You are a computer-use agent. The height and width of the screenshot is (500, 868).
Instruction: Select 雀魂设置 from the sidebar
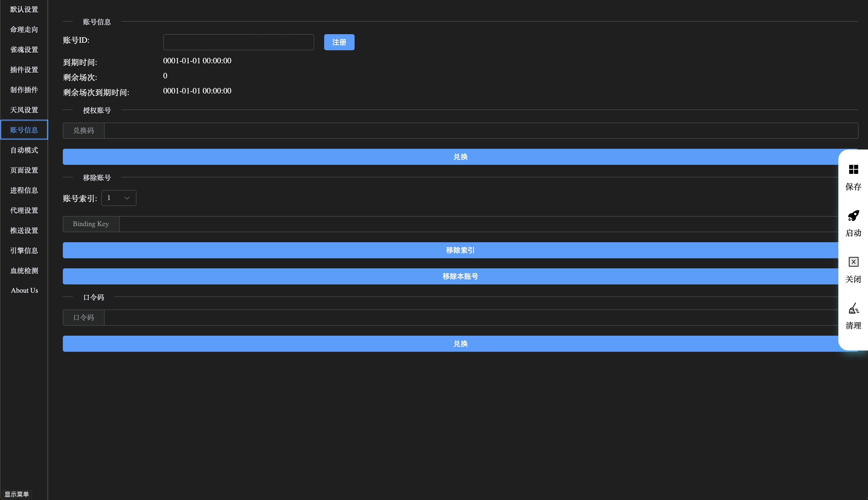tap(24, 49)
